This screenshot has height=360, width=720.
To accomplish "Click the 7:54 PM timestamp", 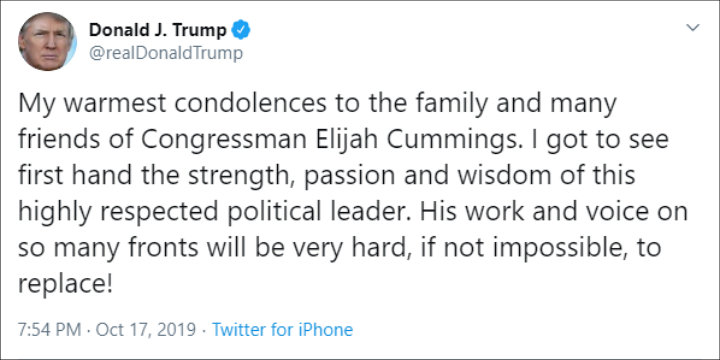I will [50, 330].
